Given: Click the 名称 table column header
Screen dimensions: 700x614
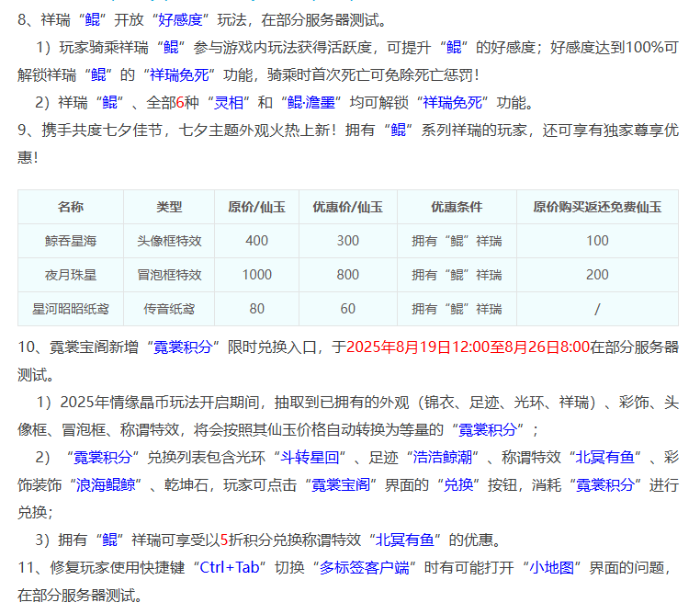Looking at the screenshot, I should (71, 207).
